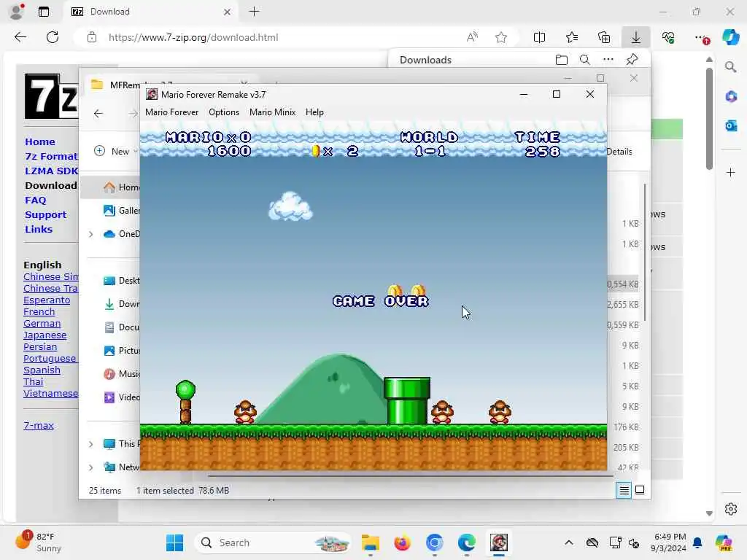Open weather widget showing 82°F Sunny
Screen dimensions: 747x560
pyautogui.click(x=38, y=542)
